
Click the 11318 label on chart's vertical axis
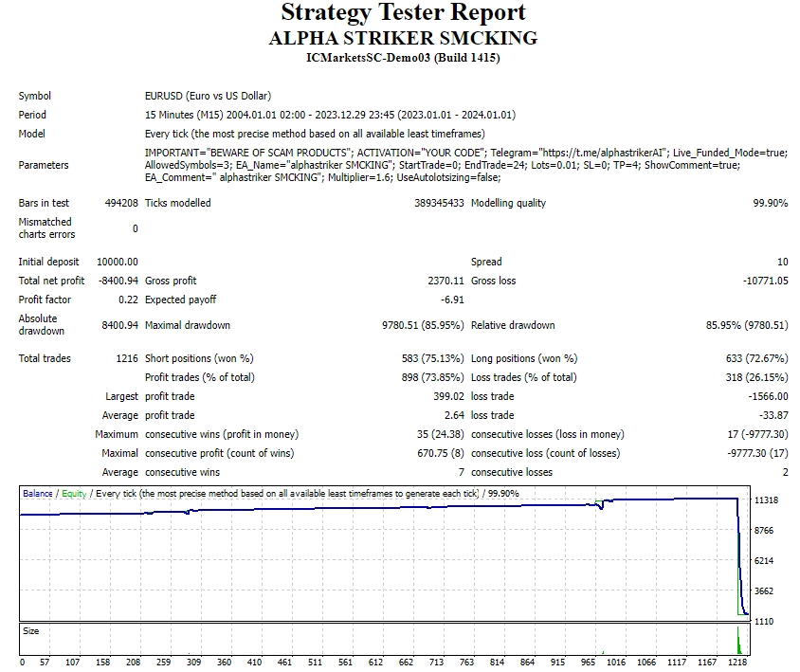point(766,500)
